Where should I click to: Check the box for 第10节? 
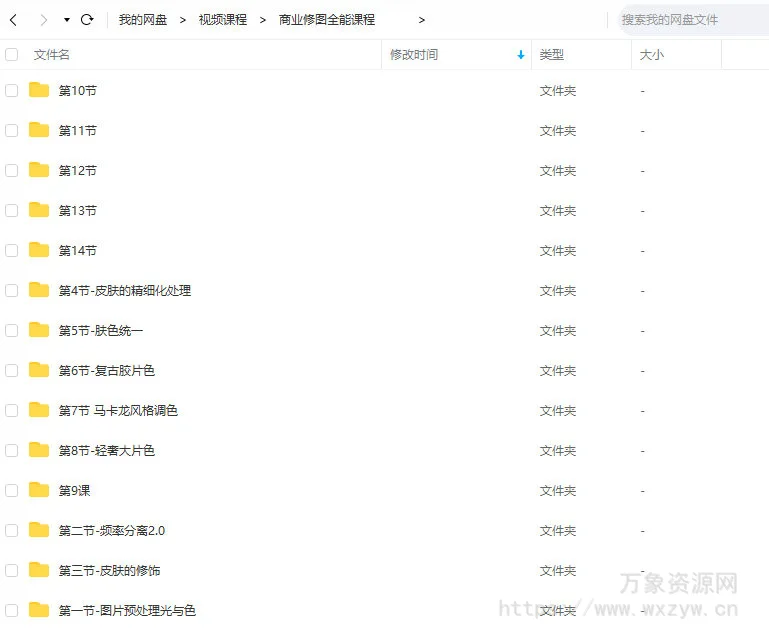coord(12,91)
